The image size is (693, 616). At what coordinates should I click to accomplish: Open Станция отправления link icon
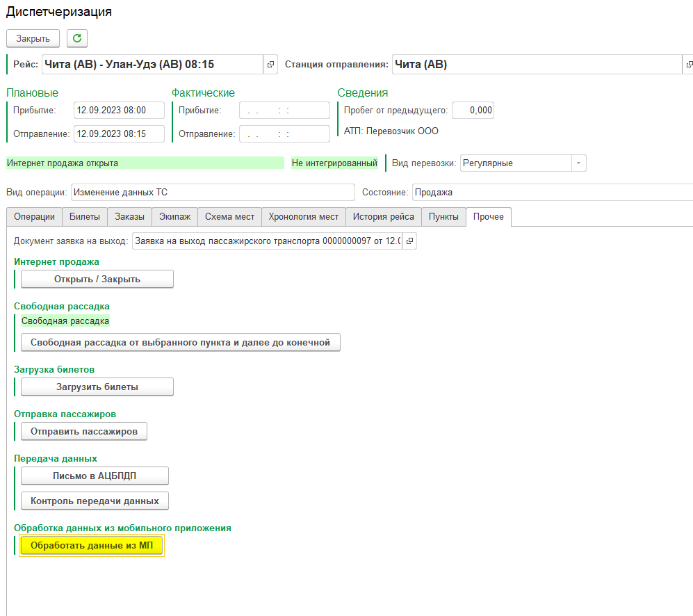688,65
